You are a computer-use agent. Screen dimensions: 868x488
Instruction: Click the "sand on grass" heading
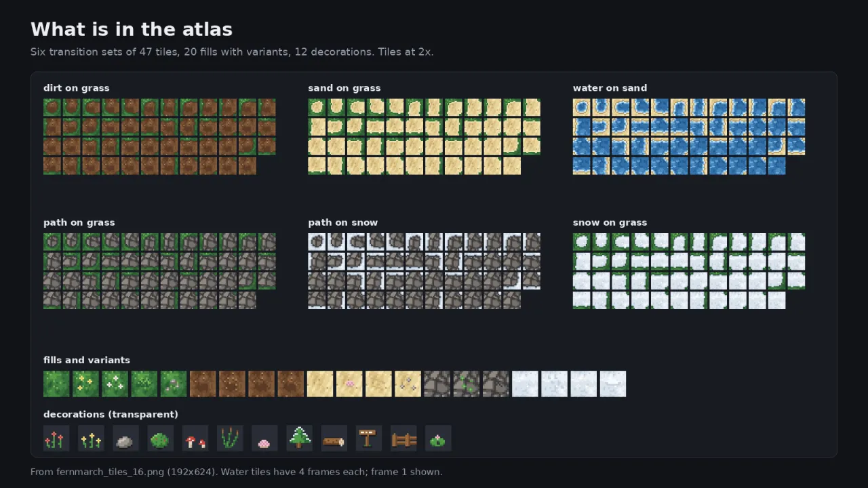(344, 88)
